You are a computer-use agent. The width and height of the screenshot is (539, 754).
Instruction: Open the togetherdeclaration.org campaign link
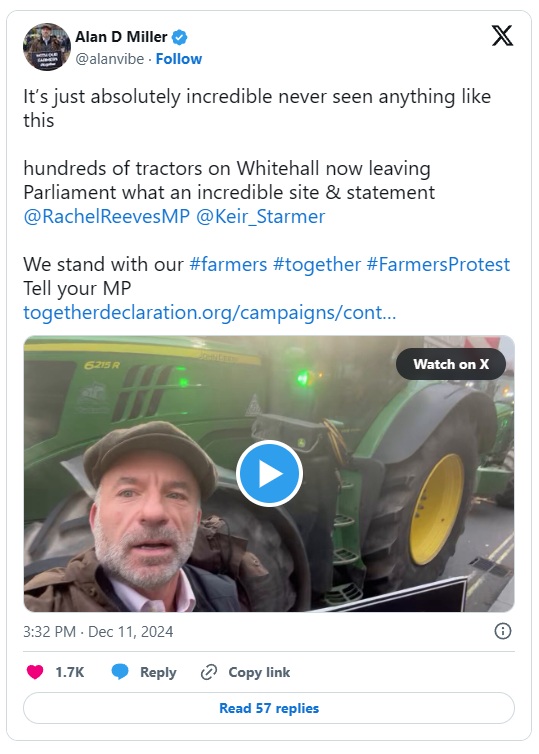[210, 313]
